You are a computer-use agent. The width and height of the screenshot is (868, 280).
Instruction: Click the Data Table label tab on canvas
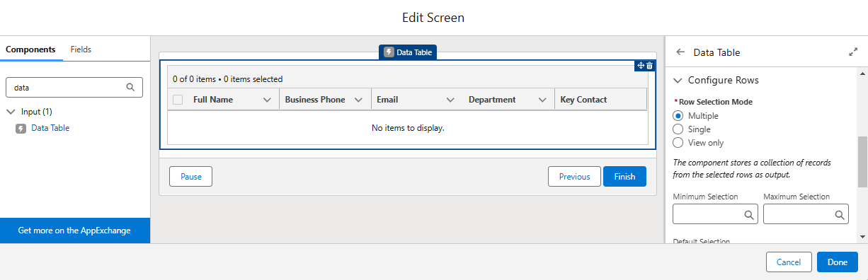(x=408, y=52)
